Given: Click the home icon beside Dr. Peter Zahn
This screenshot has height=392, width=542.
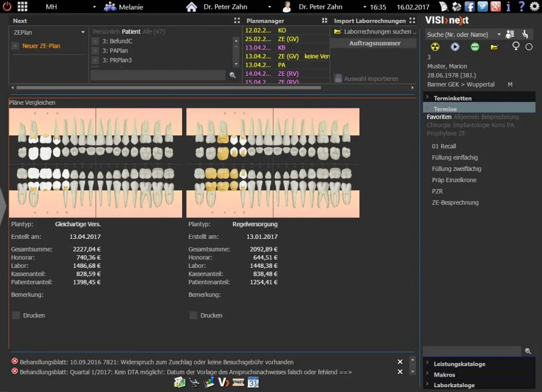Looking at the screenshot, I should (192, 6).
